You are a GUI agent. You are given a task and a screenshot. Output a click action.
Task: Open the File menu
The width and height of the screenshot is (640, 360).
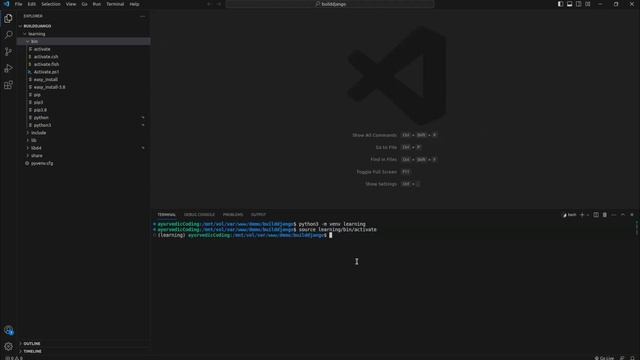(x=18, y=4)
